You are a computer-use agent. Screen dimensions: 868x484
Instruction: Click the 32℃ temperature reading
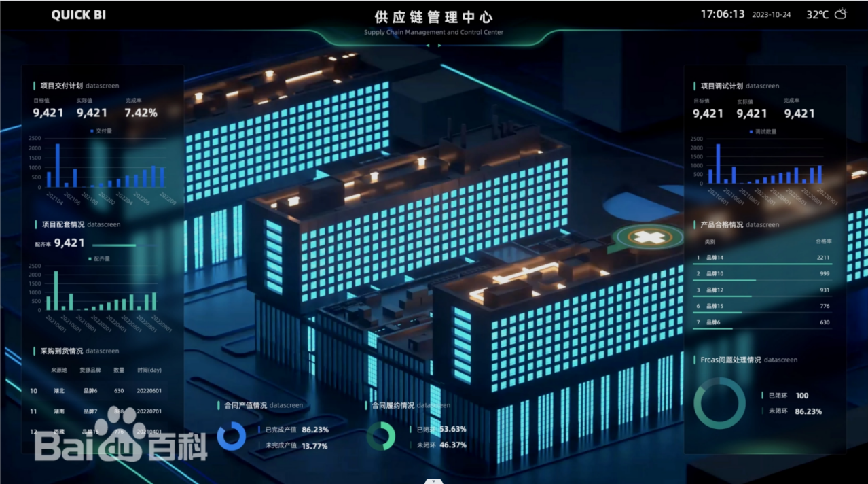pyautogui.click(x=818, y=14)
